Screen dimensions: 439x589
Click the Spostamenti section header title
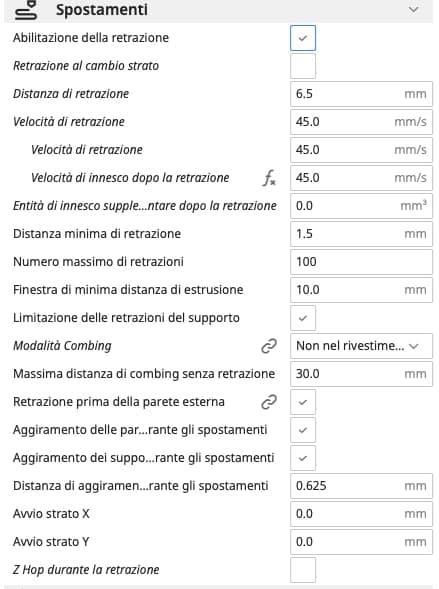102,10
